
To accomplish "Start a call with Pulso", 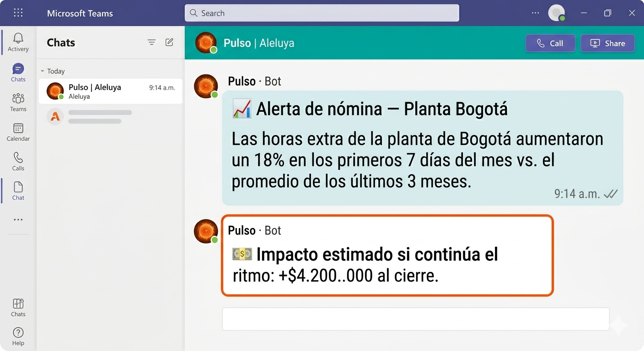I will coord(550,43).
